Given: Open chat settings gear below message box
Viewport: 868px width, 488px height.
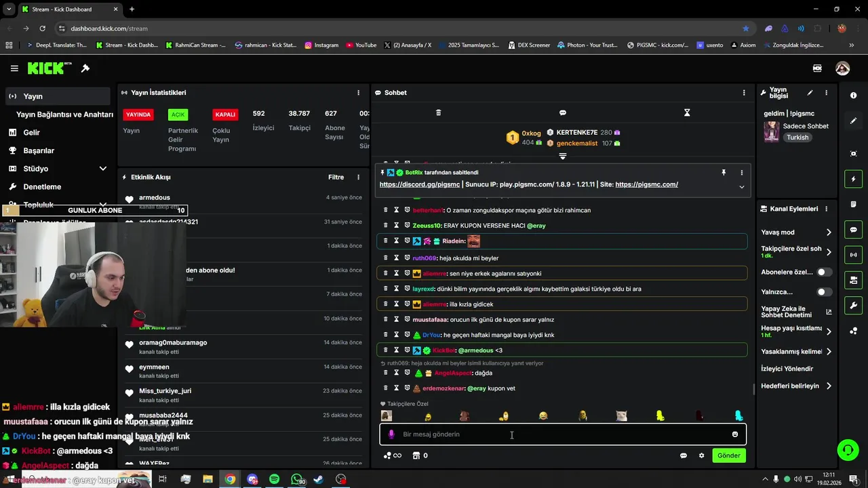Looking at the screenshot, I should [x=701, y=455].
